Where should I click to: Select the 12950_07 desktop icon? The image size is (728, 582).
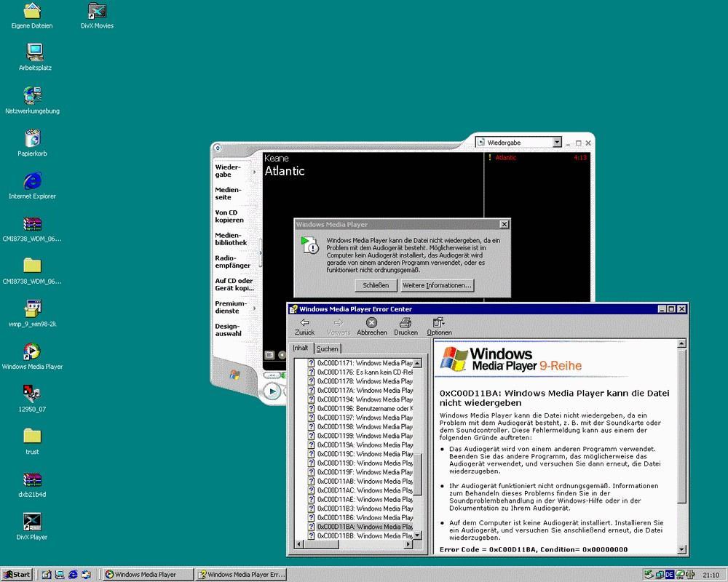pyautogui.click(x=32, y=399)
